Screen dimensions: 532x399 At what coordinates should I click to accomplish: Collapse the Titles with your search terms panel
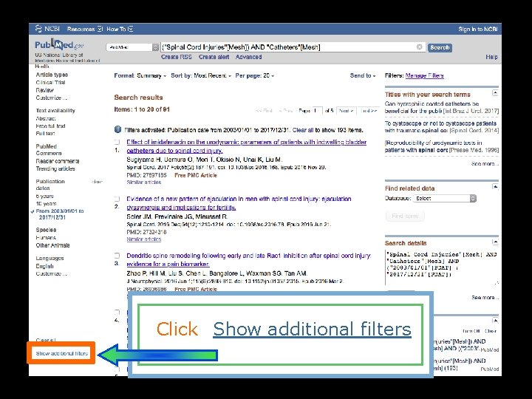pos(495,92)
